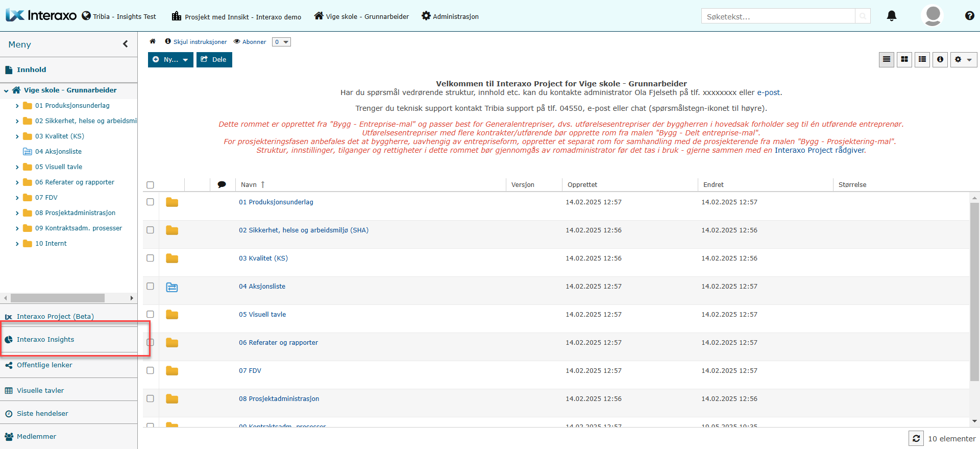This screenshot has height=449, width=980.
Task: Check the 03 Kvalitet (KS) row
Action: click(x=150, y=258)
